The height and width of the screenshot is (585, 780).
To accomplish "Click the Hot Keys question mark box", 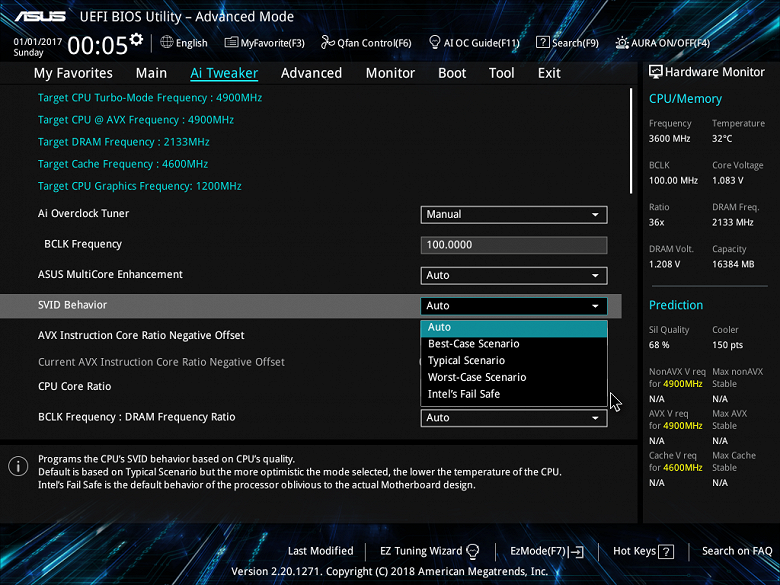I will click(666, 551).
